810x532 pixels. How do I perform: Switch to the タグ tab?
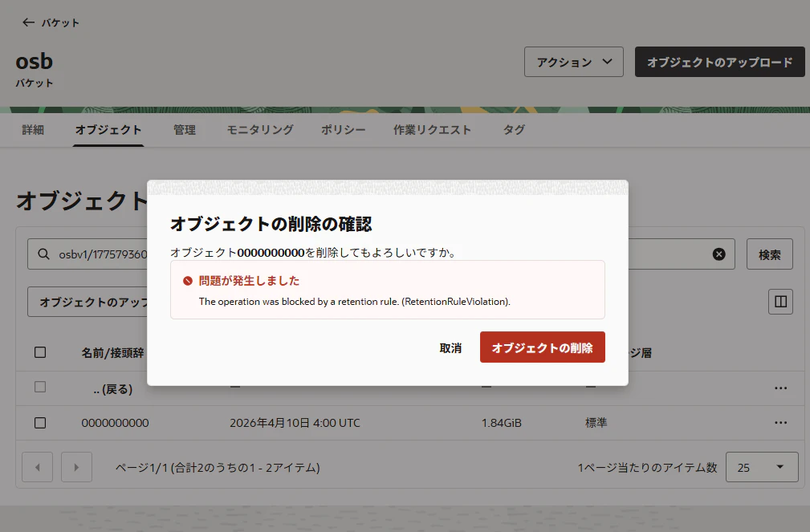tap(514, 130)
